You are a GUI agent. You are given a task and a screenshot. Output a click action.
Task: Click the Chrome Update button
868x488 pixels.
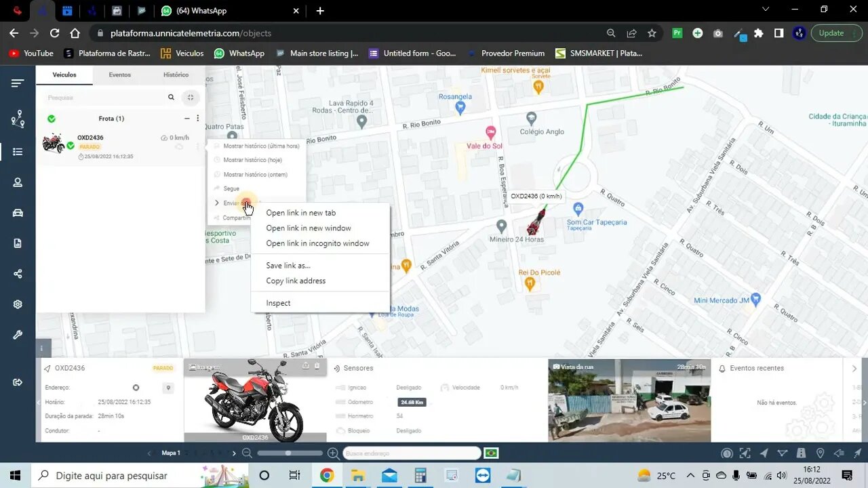pos(837,33)
